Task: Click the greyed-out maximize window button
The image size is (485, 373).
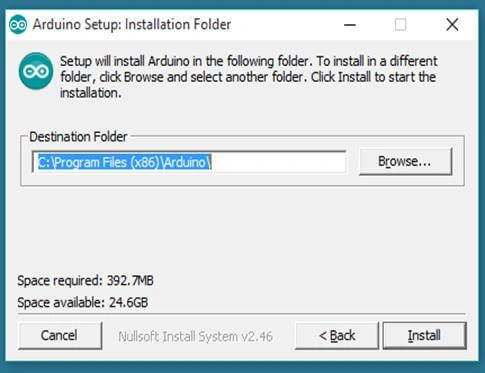Action: click(400, 25)
